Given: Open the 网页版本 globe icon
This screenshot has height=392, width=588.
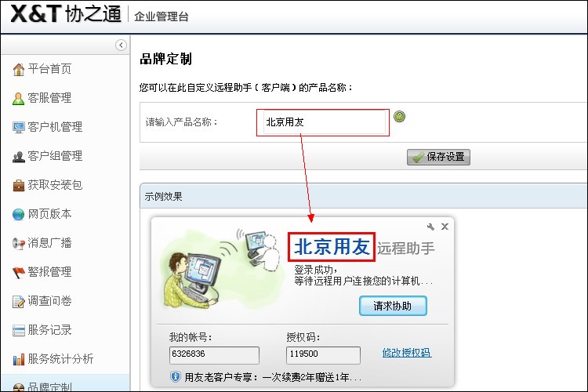Looking at the screenshot, I should tap(18, 214).
